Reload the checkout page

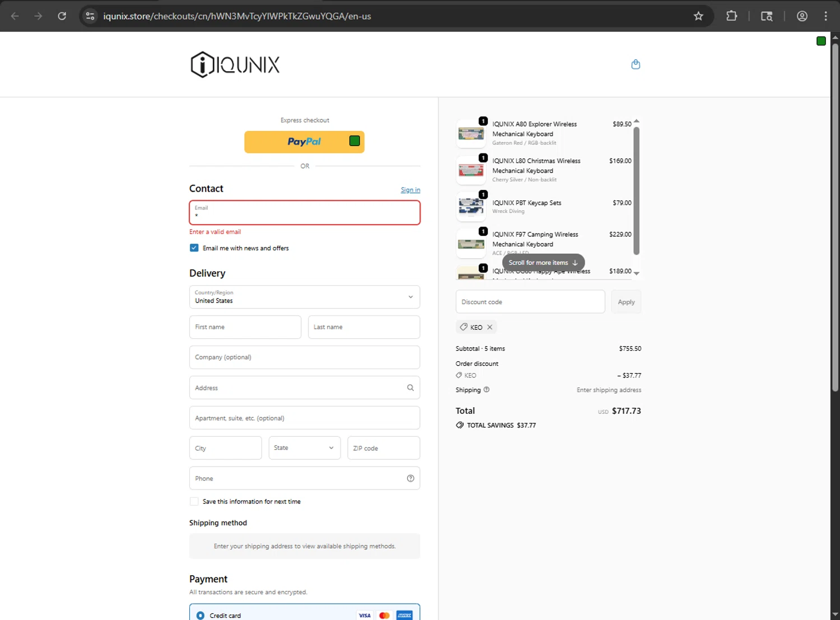pos(62,16)
